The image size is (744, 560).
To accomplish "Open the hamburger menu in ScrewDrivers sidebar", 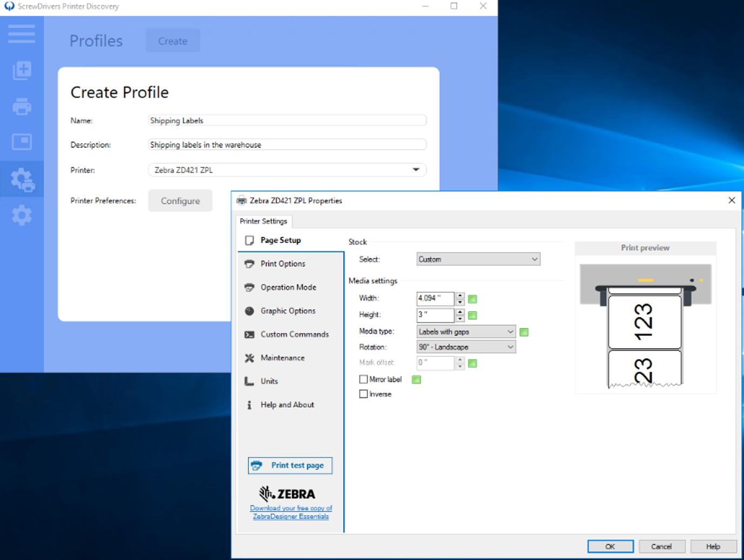I will pyautogui.click(x=22, y=33).
